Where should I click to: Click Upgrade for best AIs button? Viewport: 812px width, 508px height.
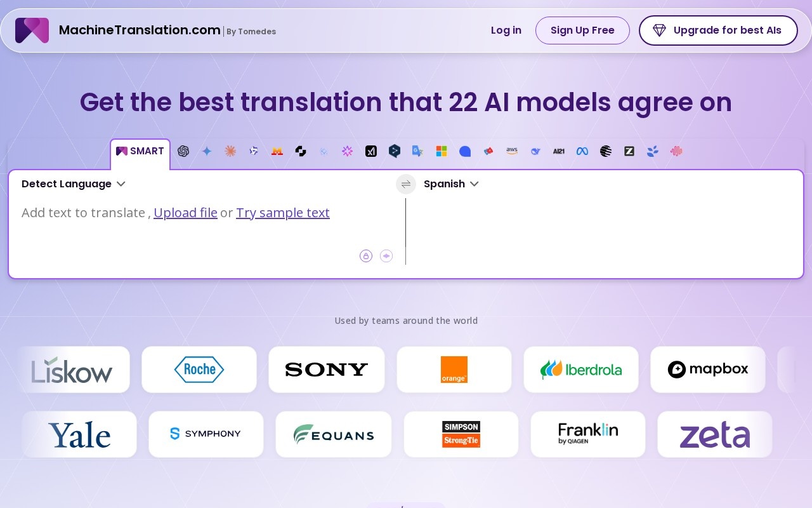coord(718,30)
